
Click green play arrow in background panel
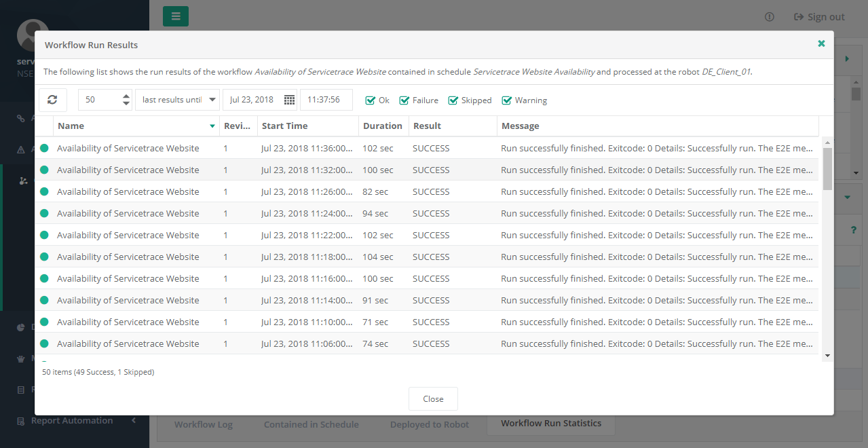point(847,59)
